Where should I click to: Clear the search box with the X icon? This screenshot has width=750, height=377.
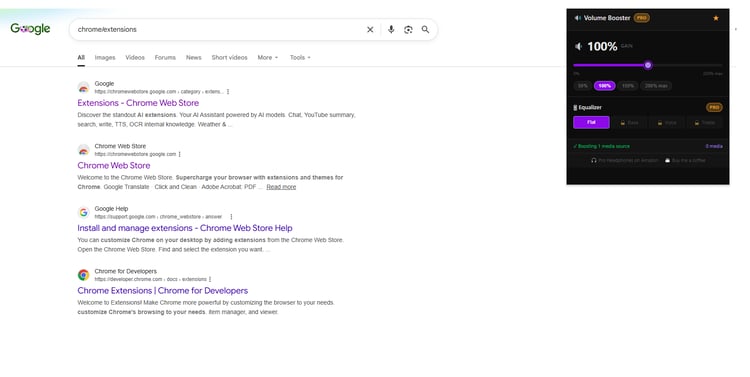tap(370, 30)
